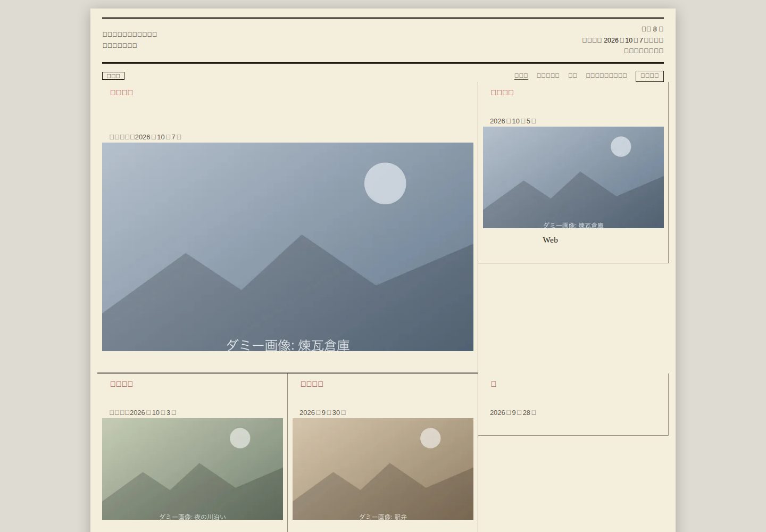Click the small outlined button left of the navigation
Image resolution: width=766 pixels, height=532 pixels.
tap(113, 76)
